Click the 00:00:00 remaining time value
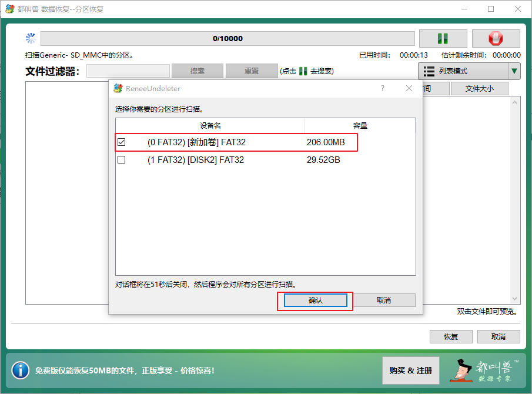Image resolution: width=532 pixels, height=394 pixels. click(x=507, y=55)
